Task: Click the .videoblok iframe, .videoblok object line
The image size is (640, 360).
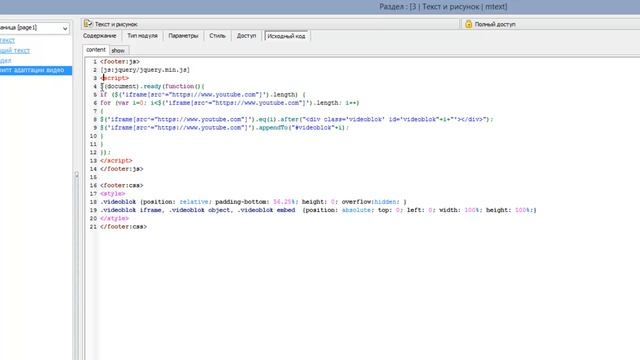Action: [318, 210]
